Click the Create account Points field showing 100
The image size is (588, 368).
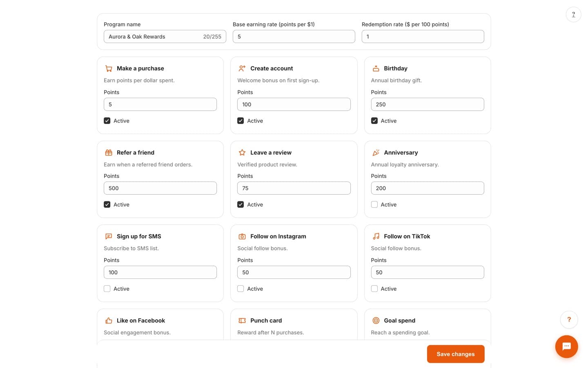pos(294,104)
